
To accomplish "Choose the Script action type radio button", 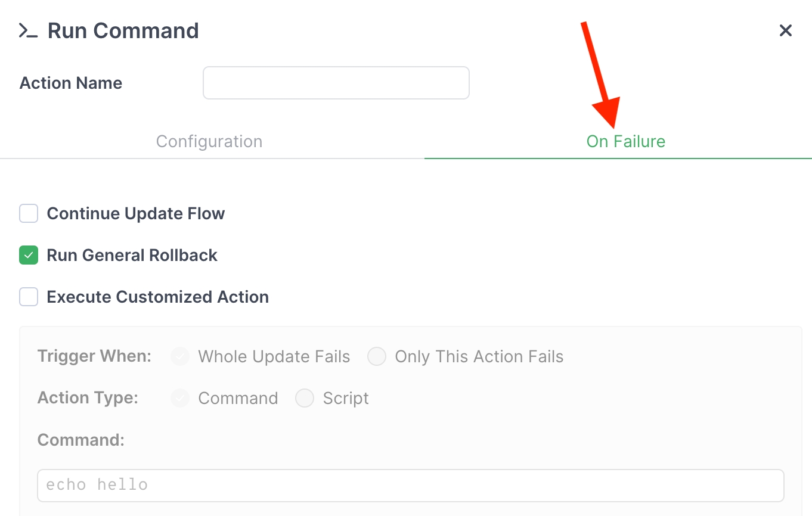I will pos(305,398).
